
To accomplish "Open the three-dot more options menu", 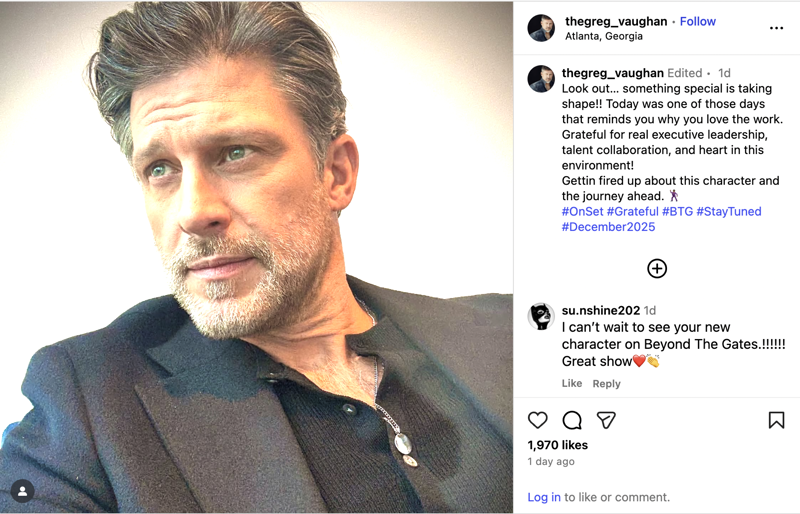I will click(x=776, y=28).
